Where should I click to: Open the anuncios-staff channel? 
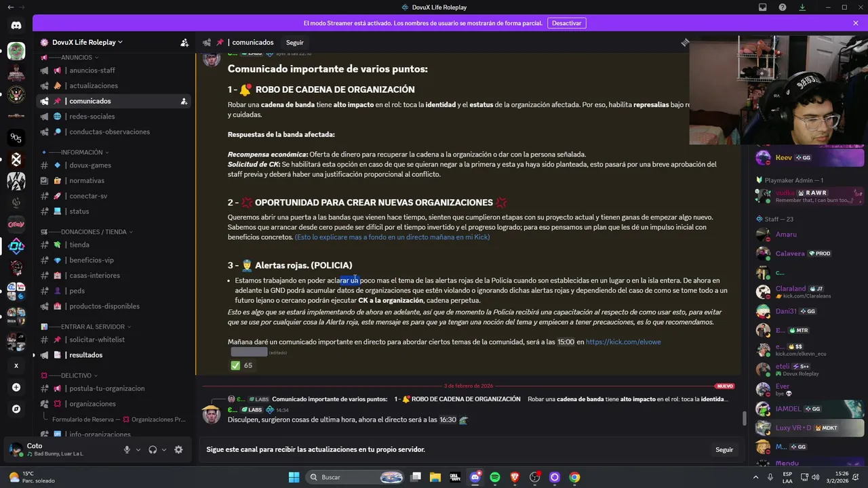tap(113, 70)
